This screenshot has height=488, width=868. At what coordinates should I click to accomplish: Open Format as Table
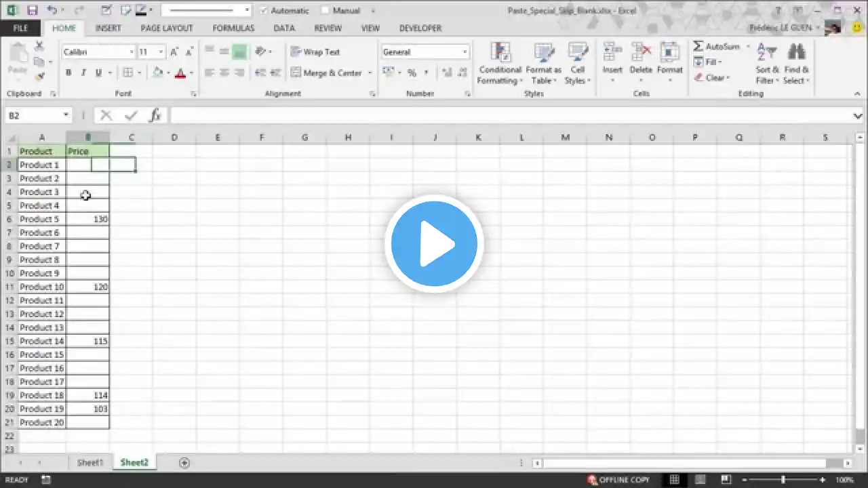(x=543, y=64)
